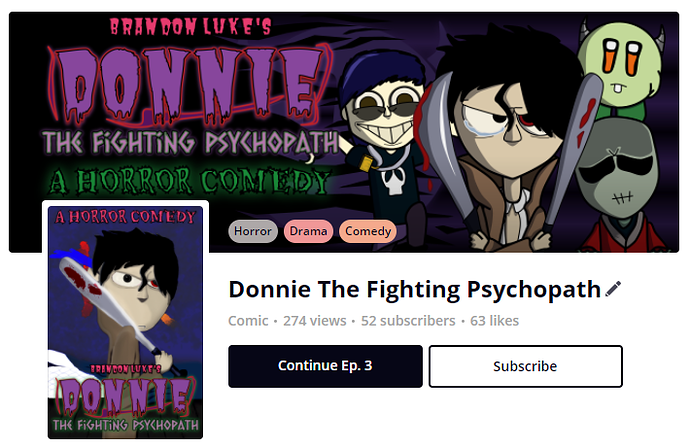Click the purple DONNIE logo in banner
The height and width of the screenshot is (448, 690).
(189, 86)
